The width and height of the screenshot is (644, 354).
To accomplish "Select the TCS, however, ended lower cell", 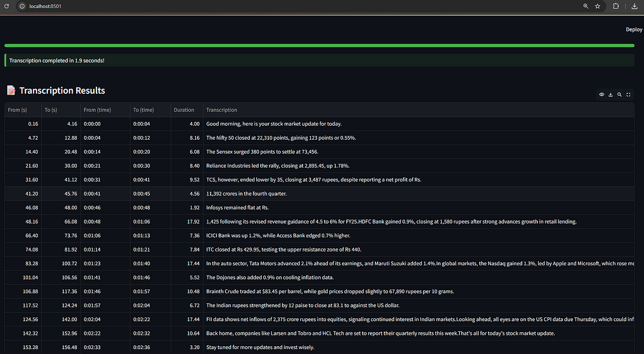I will coord(418,179).
